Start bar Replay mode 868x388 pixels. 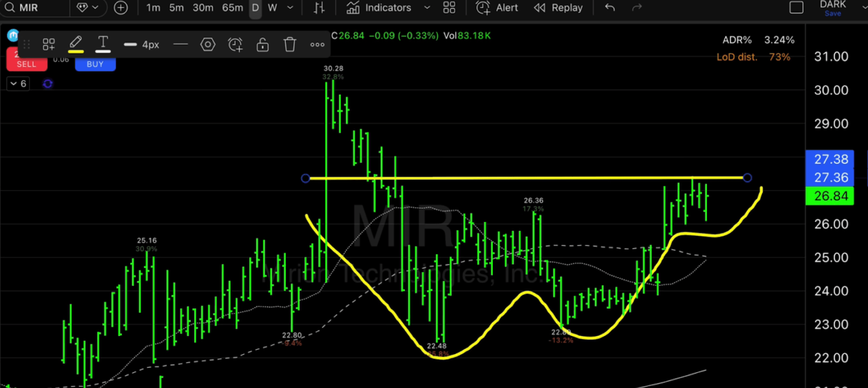point(558,8)
